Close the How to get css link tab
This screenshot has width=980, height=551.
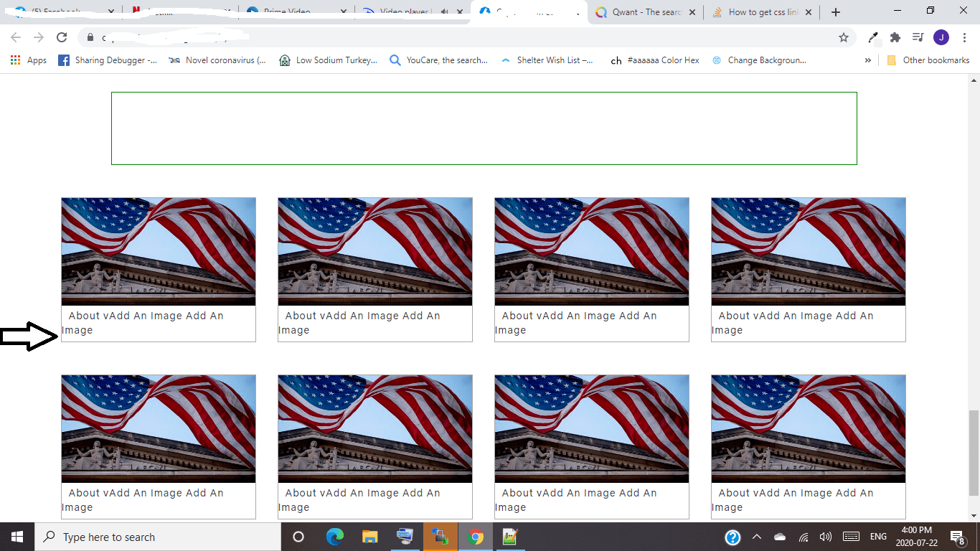pyautogui.click(x=809, y=12)
